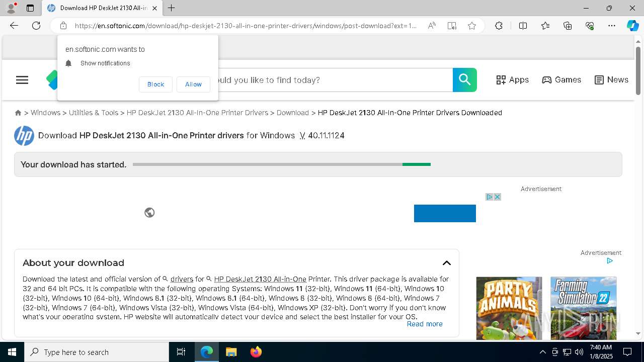The image size is (644, 362).
Task: Open volume speaker tray icon
Action: click(579, 352)
